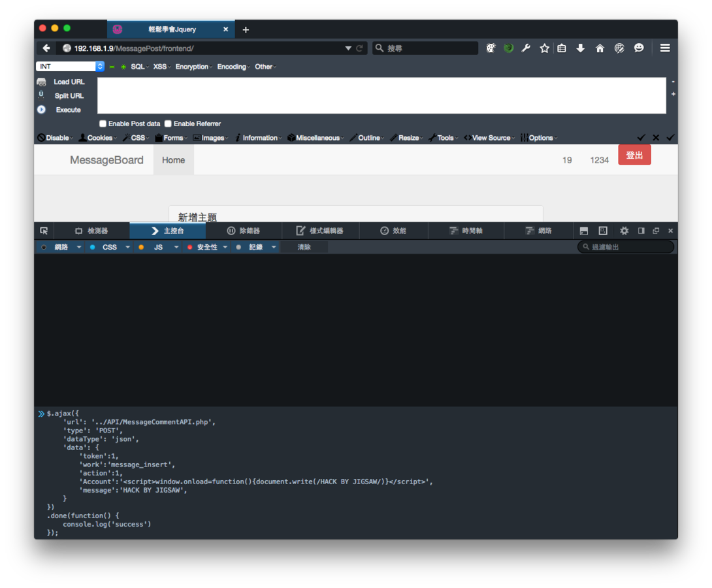Switch to the 網路 network tab
This screenshot has height=588, width=712.
pyautogui.click(x=538, y=231)
